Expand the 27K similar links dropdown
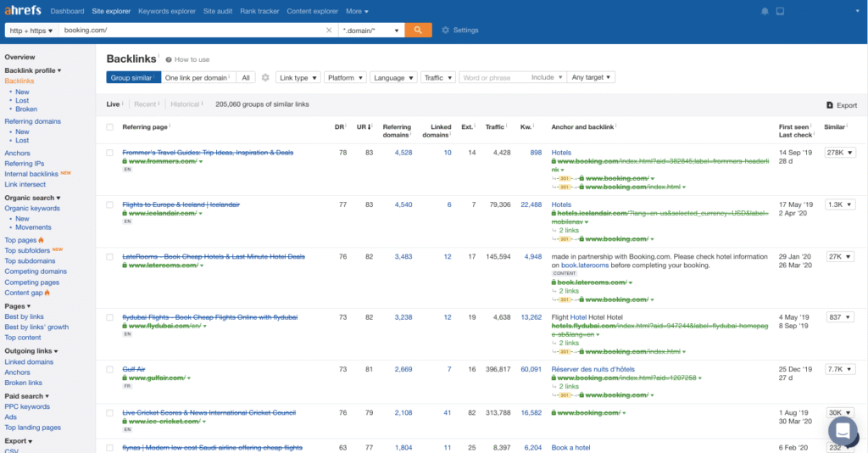Screen dimensions: 868x453 [839, 257]
